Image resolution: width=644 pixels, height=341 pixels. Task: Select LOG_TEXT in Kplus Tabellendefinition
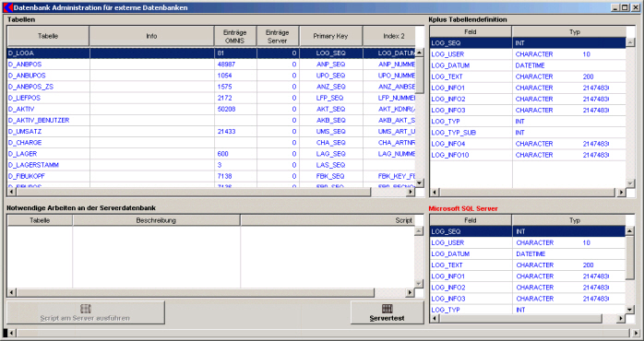point(528,76)
